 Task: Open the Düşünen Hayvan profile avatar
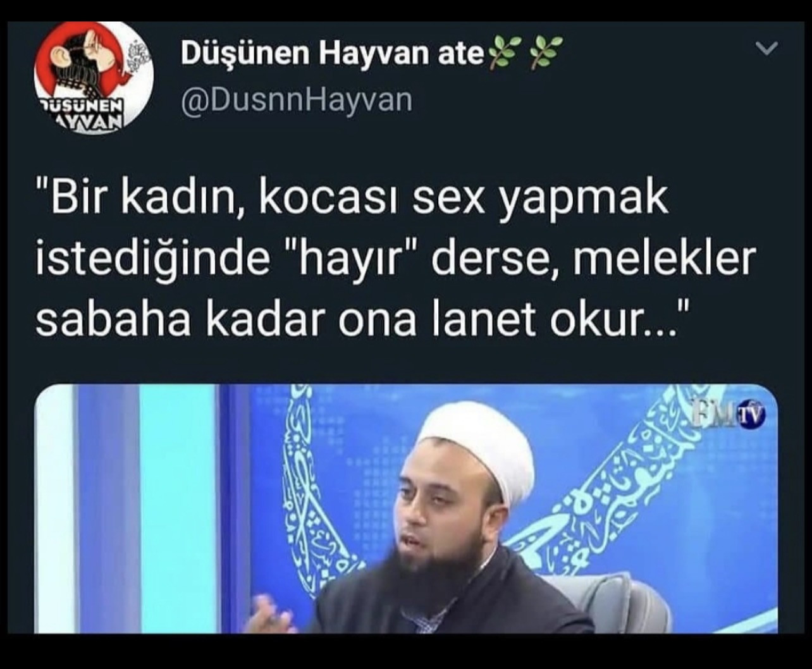[x=94, y=77]
